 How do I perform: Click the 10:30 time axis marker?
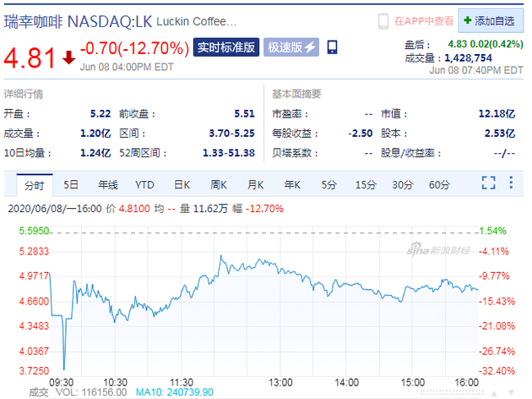tap(115, 383)
